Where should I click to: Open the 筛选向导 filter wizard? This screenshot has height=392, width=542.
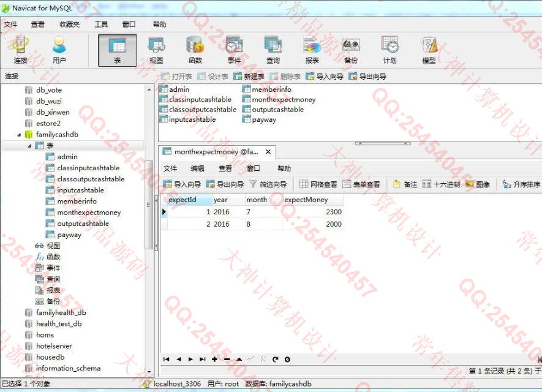tap(268, 184)
